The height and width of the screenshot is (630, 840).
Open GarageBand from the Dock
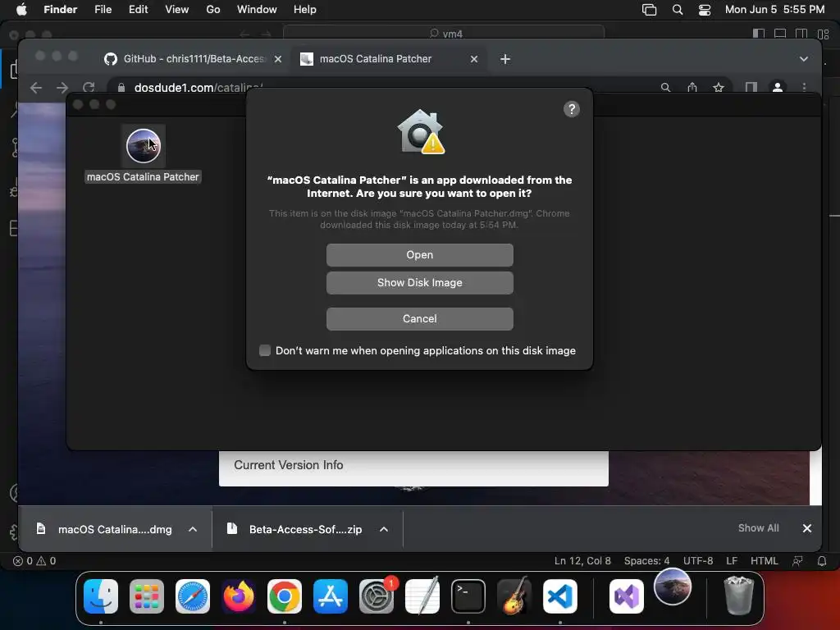click(514, 596)
